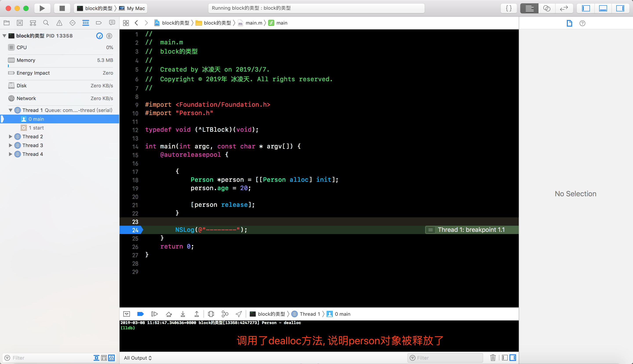Viewport: 633px width, 364px height.
Task: Click the Step Over debug icon
Action: click(x=169, y=314)
